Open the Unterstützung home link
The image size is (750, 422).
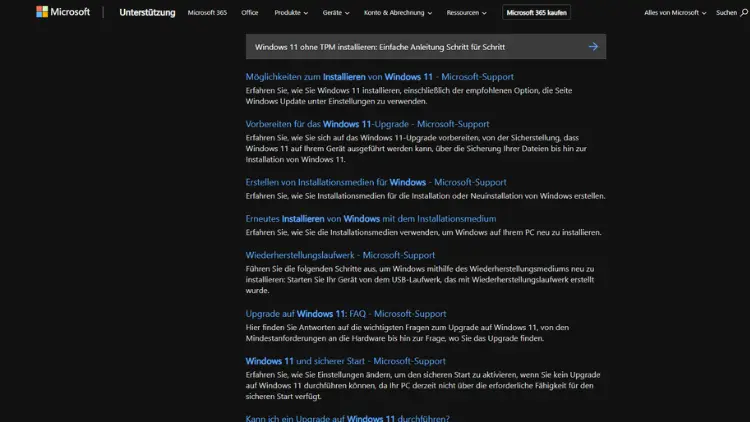tap(147, 12)
